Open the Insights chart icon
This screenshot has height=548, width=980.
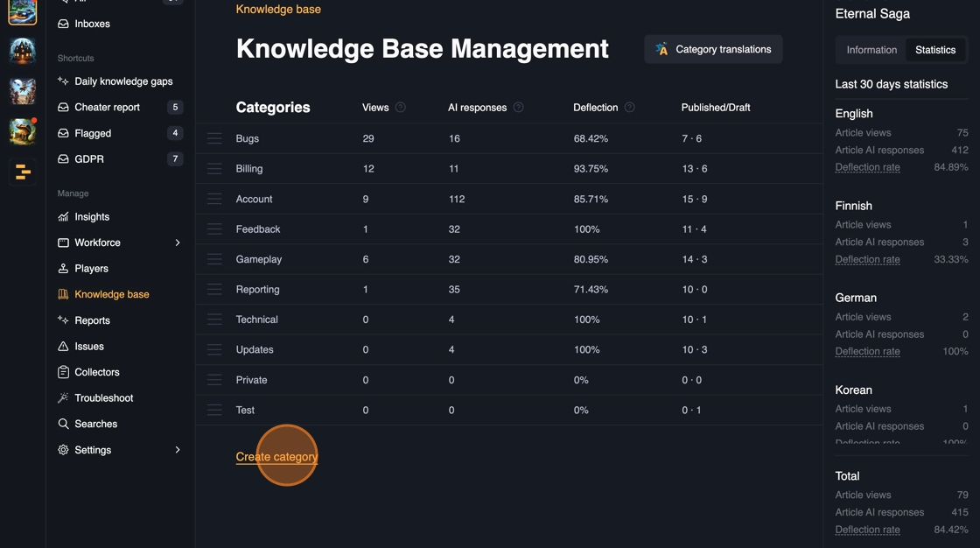point(63,217)
